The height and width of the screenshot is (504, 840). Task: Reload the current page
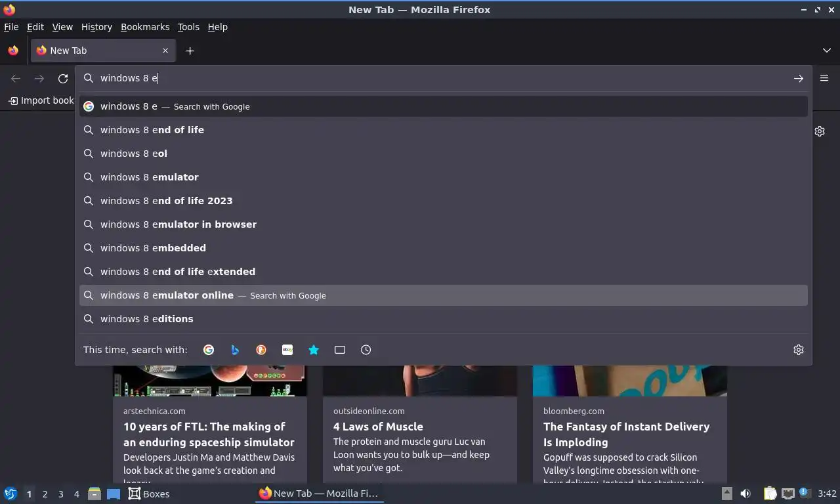click(x=63, y=78)
